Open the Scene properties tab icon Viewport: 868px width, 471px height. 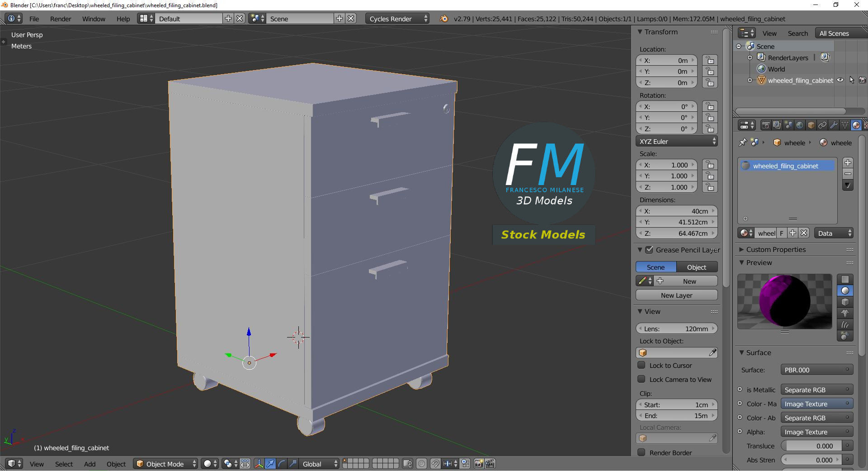point(788,125)
